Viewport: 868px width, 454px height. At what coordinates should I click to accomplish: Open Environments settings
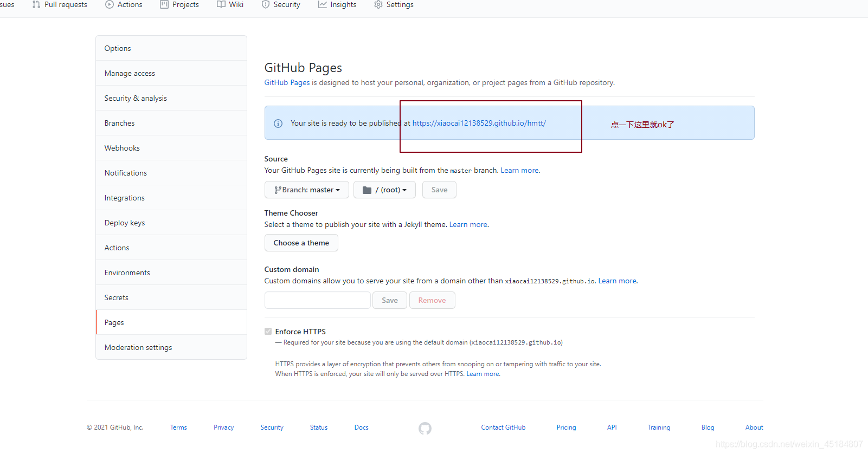point(171,273)
